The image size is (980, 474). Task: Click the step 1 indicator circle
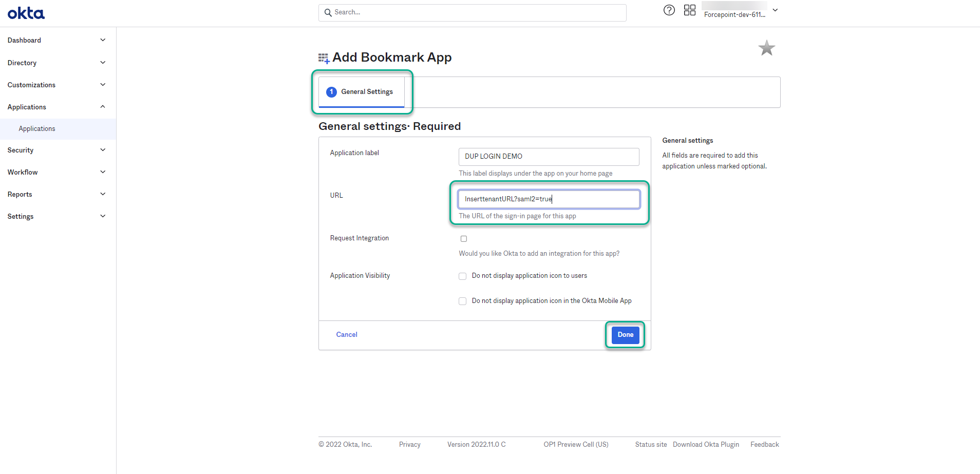tap(331, 91)
